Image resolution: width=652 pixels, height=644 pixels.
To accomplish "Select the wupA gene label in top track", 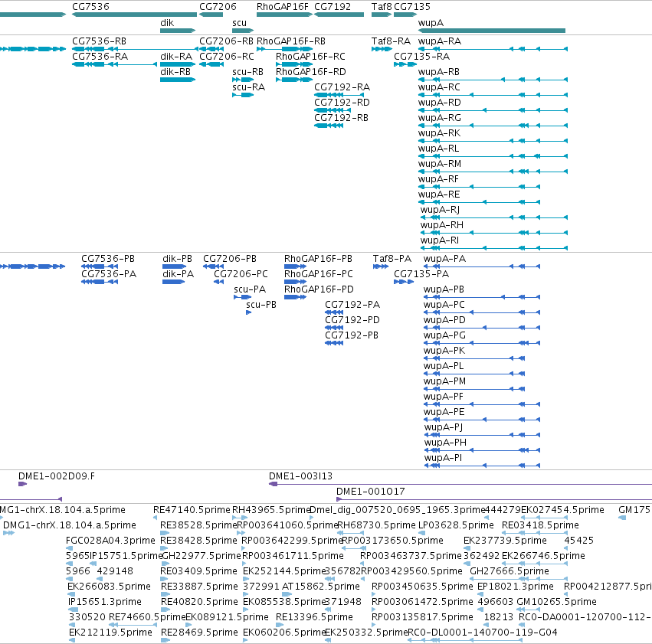I will [431, 23].
